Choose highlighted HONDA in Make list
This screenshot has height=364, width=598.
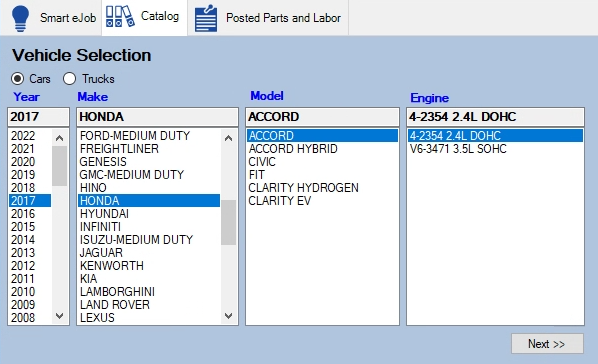click(149, 201)
